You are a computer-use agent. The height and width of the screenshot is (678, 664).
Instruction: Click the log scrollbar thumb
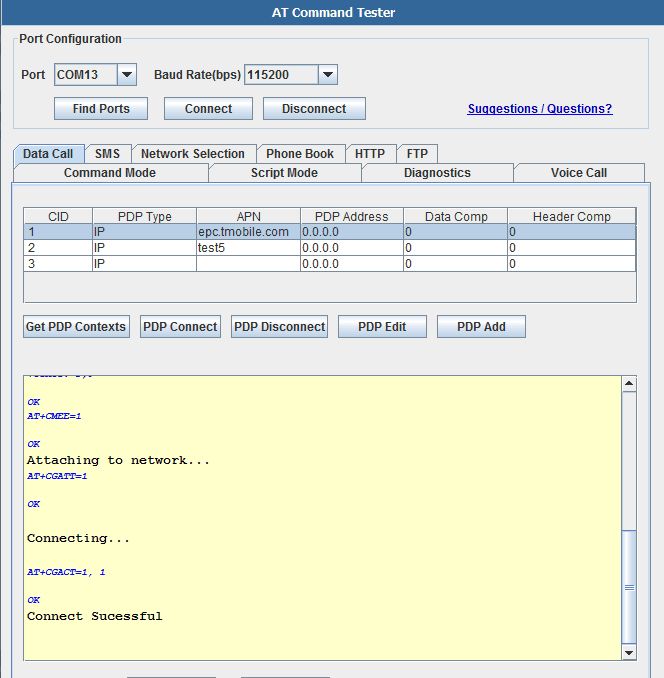629,587
